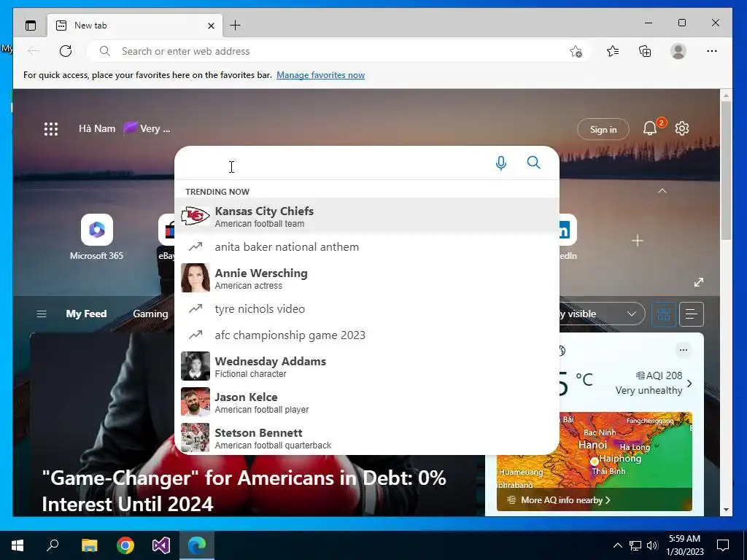Add a quick link with plus icon
747x560 pixels.
tap(638, 241)
